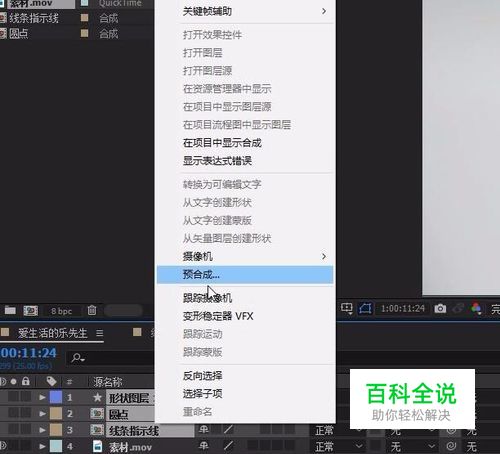Toggle solo switch for layer 2 圆点

point(13,413)
